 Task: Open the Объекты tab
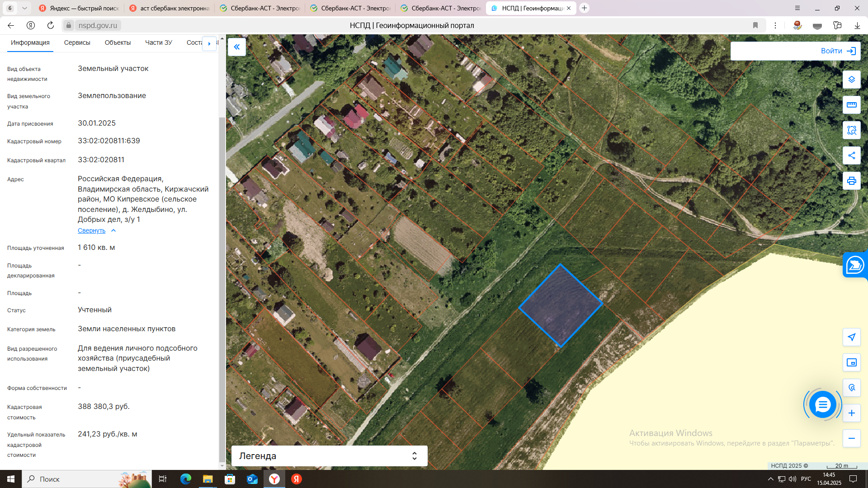[118, 42]
